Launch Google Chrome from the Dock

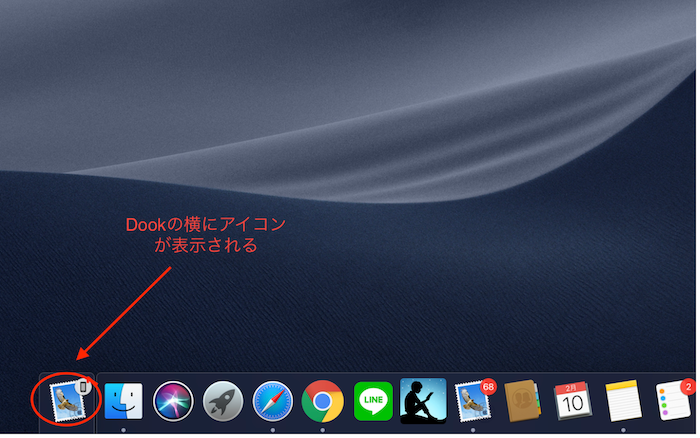322,401
